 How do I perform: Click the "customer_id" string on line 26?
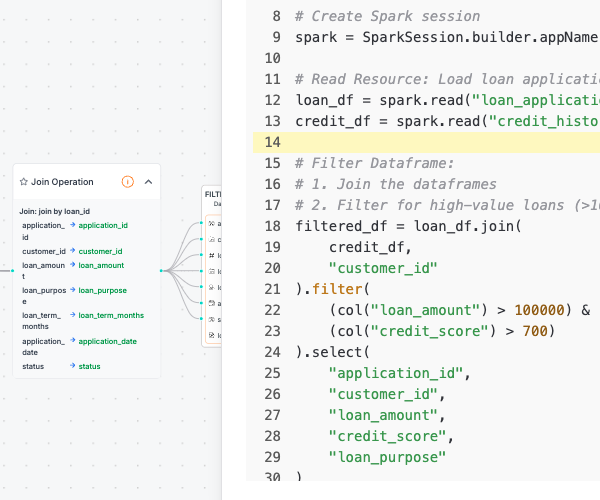[x=383, y=394]
